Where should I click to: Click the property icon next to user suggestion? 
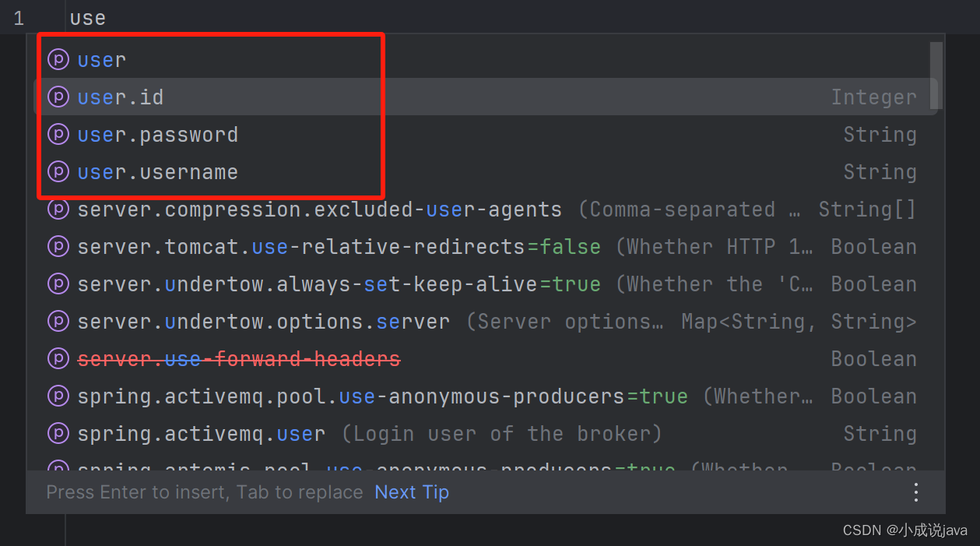pos(58,59)
